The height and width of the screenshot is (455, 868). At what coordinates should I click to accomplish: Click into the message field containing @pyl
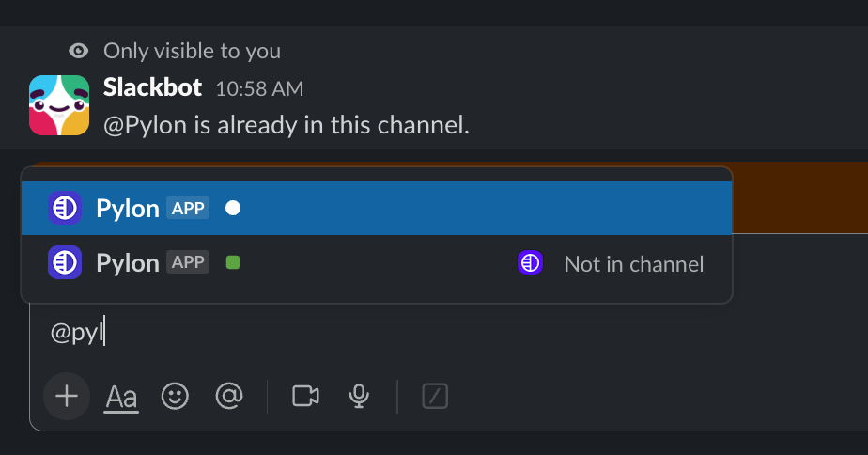(376, 333)
